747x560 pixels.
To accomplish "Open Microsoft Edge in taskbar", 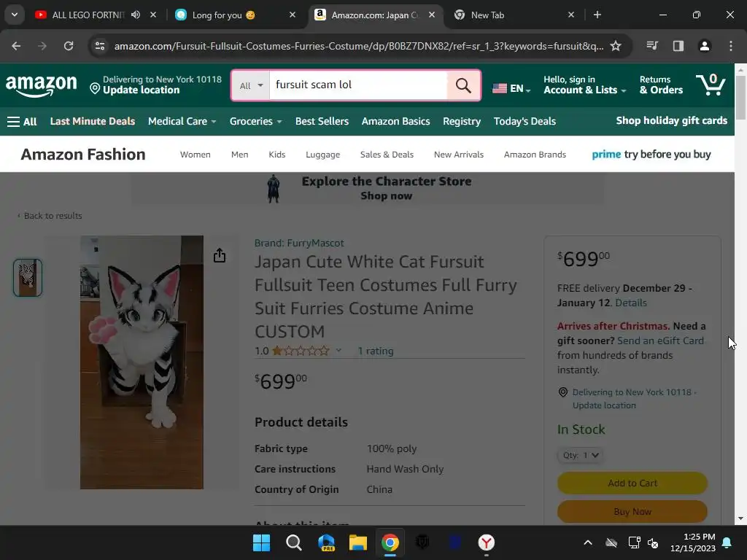I will tap(326, 542).
